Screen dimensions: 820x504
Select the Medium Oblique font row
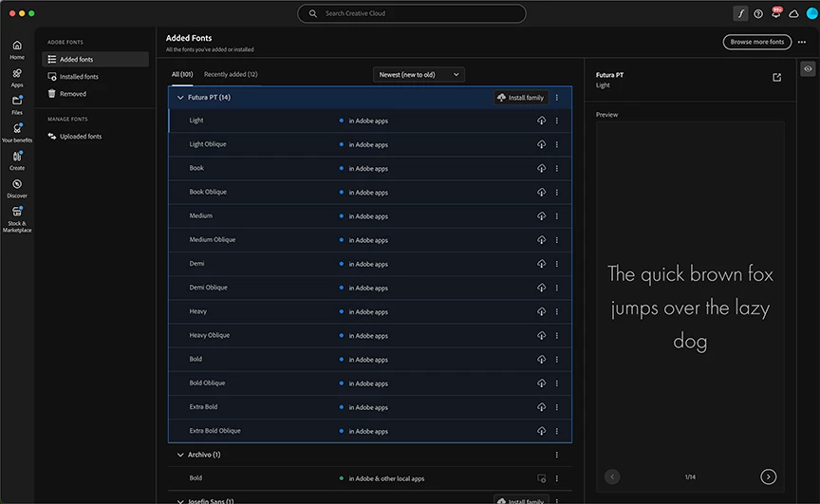370,240
